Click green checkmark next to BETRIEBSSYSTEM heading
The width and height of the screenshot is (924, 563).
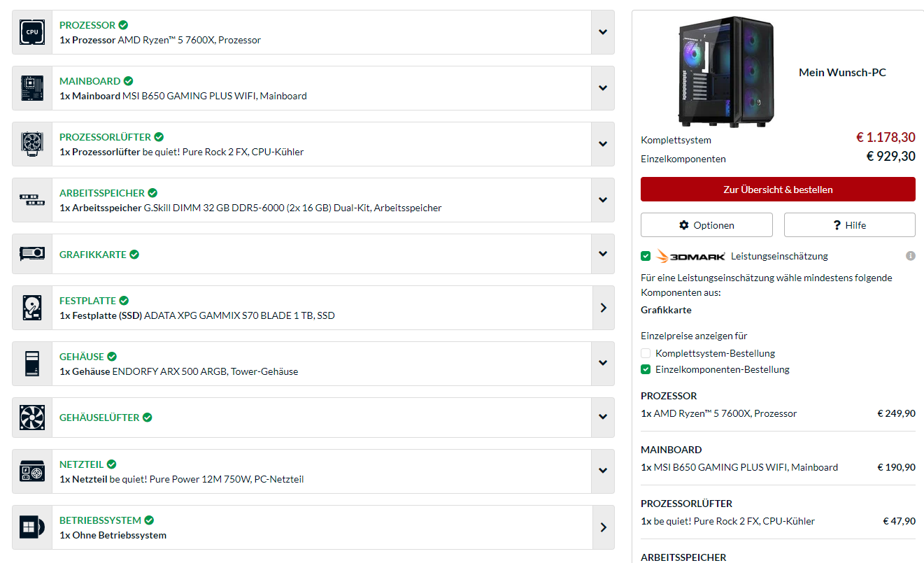tap(149, 520)
